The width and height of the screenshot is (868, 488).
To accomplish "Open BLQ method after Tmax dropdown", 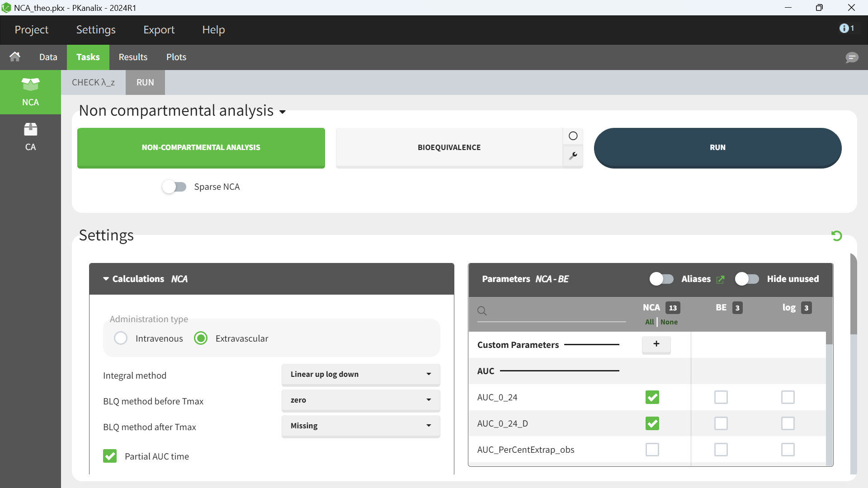I will click(360, 426).
